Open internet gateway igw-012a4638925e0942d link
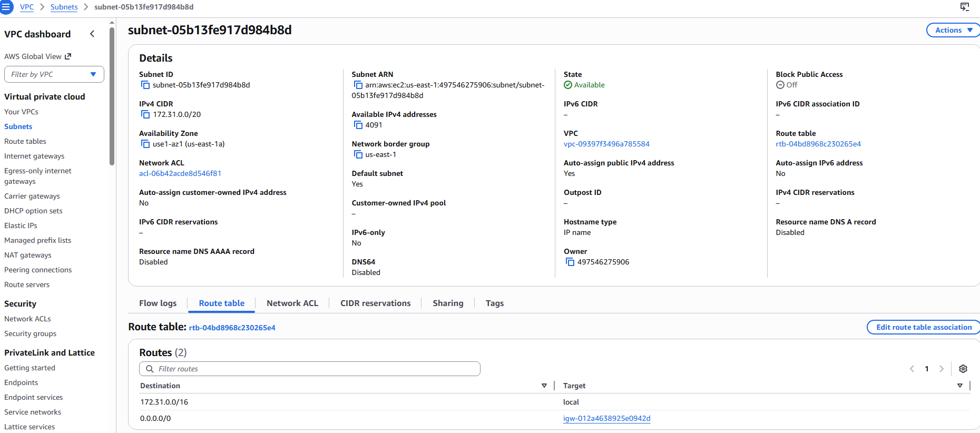Image resolution: width=980 pixels, height=433 pixels. (606, 419)
